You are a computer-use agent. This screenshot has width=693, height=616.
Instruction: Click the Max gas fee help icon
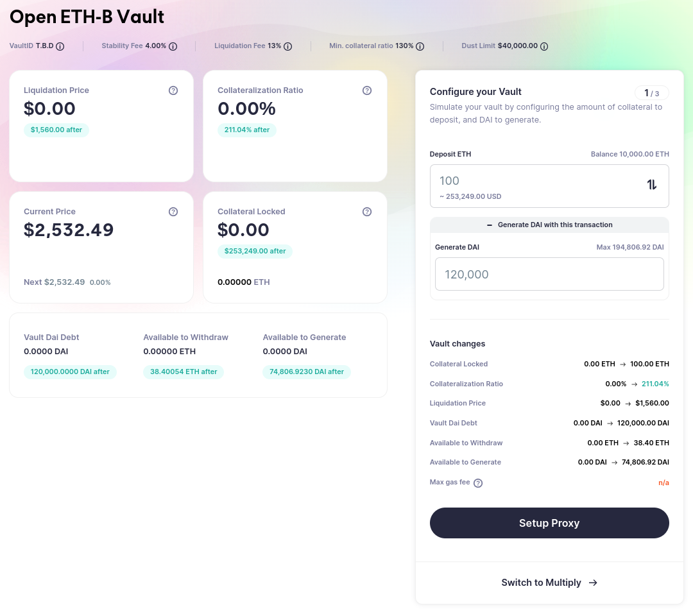point(478,483)
